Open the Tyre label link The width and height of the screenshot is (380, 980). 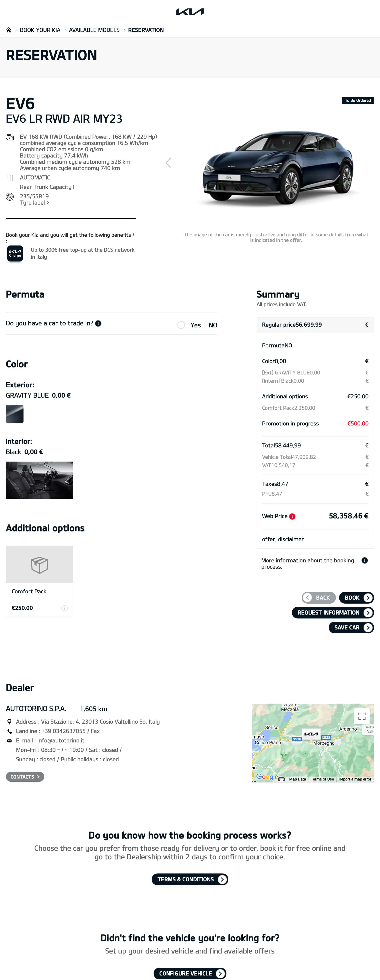(x=34, y=202)
